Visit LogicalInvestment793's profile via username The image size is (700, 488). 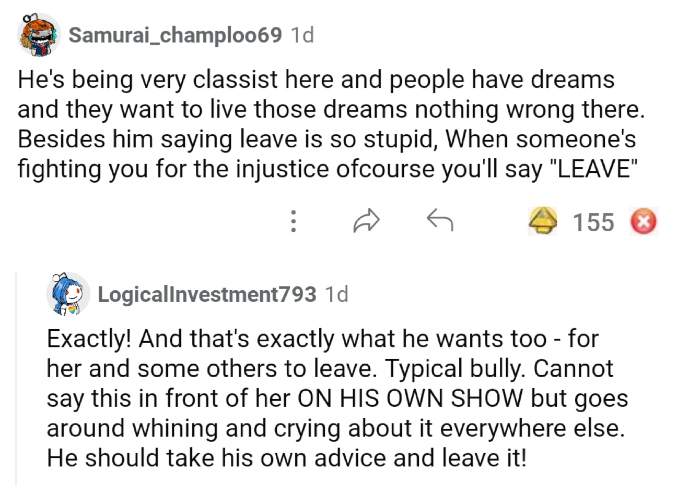(x=206, y=294)
